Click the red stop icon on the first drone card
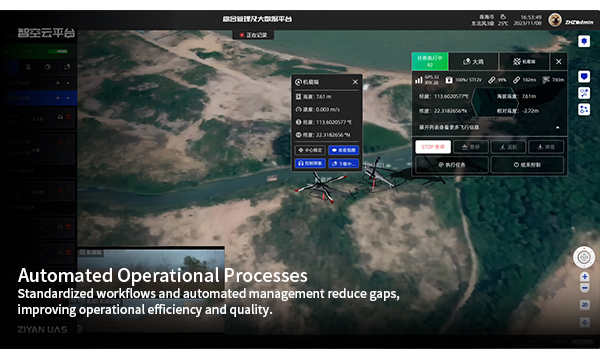This screenshot has height=360, width=600. coord(68,117)
